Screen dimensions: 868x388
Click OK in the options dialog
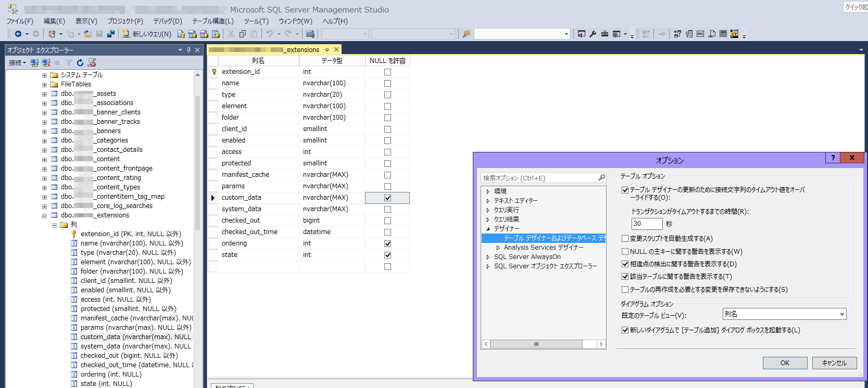[x=785, y=363]
